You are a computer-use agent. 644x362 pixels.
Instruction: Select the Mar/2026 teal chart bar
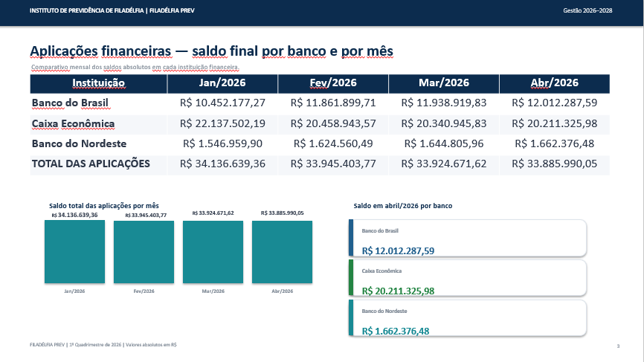click(213, 252)
